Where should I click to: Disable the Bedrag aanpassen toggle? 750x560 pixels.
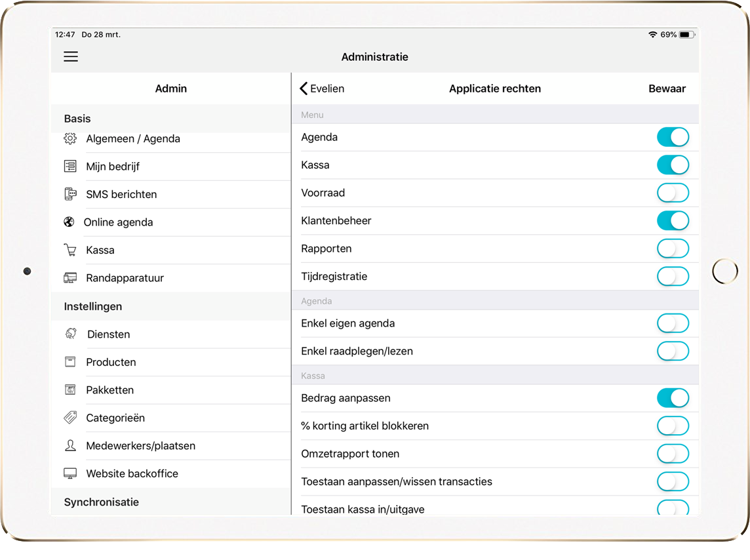tap(673, 398)
